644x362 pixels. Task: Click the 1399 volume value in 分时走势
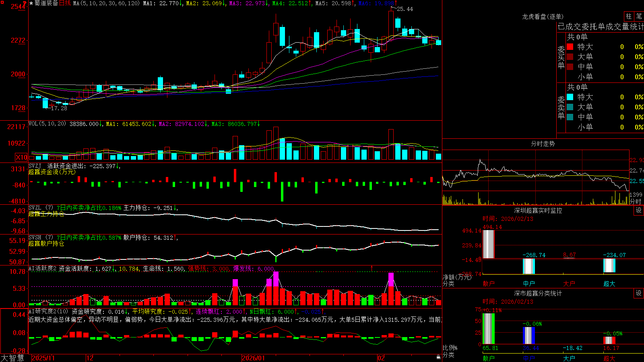point(636,195)
